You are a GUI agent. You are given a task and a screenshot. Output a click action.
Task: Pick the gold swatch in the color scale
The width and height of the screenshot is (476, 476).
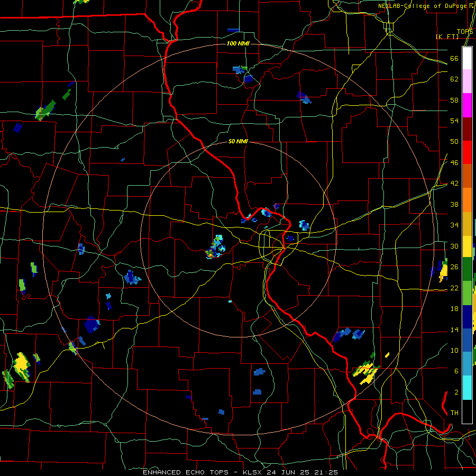467,224
